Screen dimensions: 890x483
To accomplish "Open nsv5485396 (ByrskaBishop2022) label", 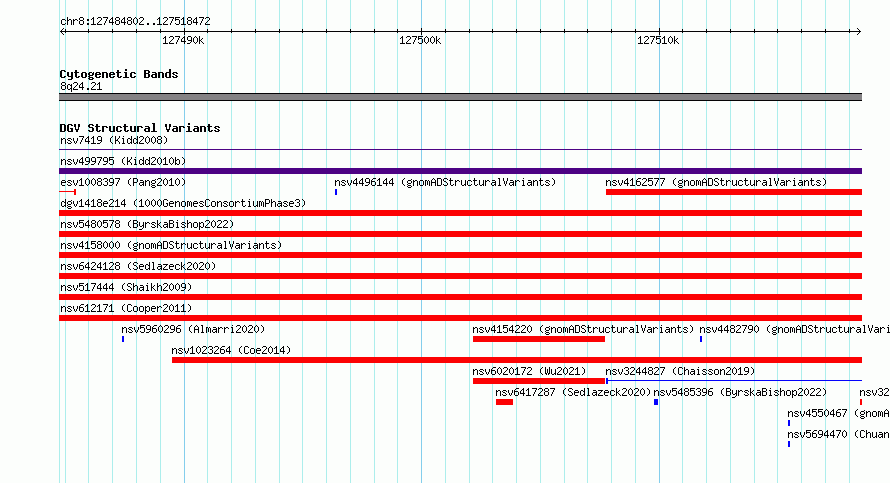I will pos(740,392).
